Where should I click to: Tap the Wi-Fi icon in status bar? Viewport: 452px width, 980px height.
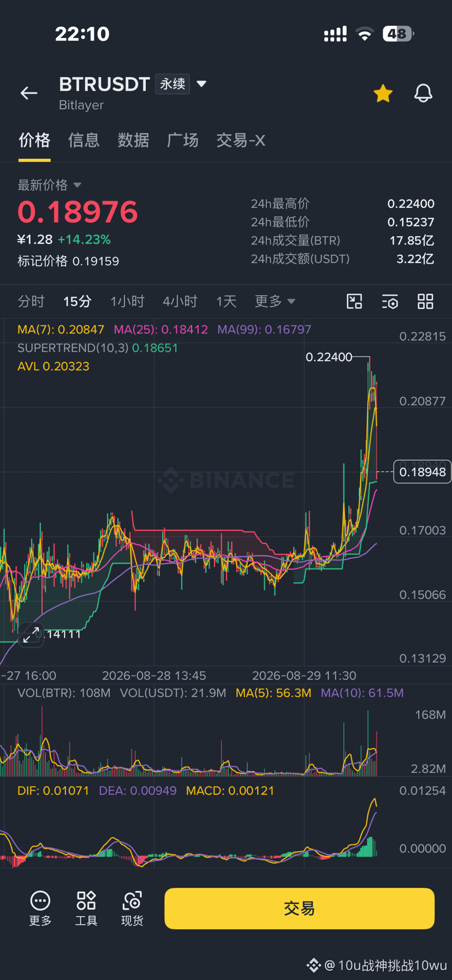click(365, 34)
